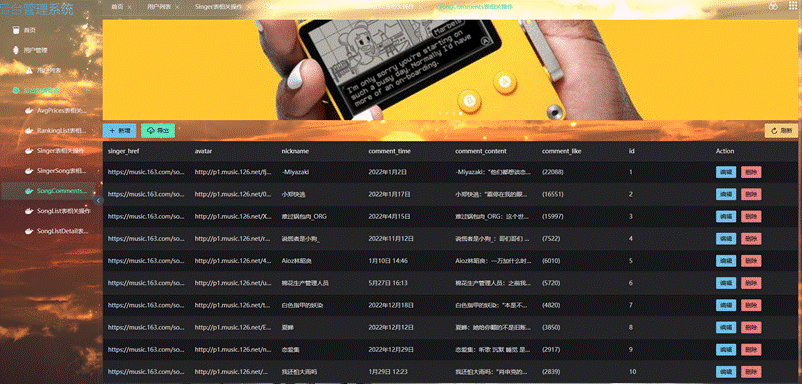Click the warning icon beside 用户列表
Screen dimensions: 802x384
point(30,70)
